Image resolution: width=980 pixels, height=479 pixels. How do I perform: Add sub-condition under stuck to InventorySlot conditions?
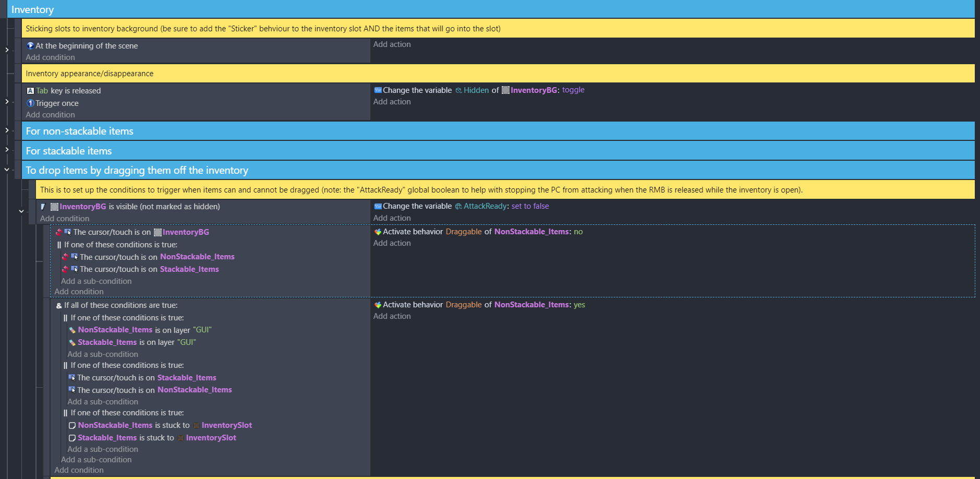(x=103, y=449)
